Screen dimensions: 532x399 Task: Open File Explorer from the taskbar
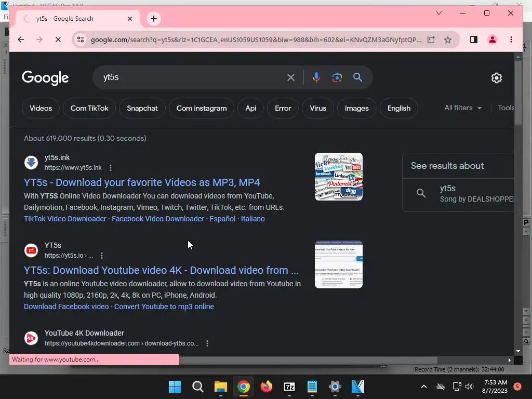(x=220, y=387)
